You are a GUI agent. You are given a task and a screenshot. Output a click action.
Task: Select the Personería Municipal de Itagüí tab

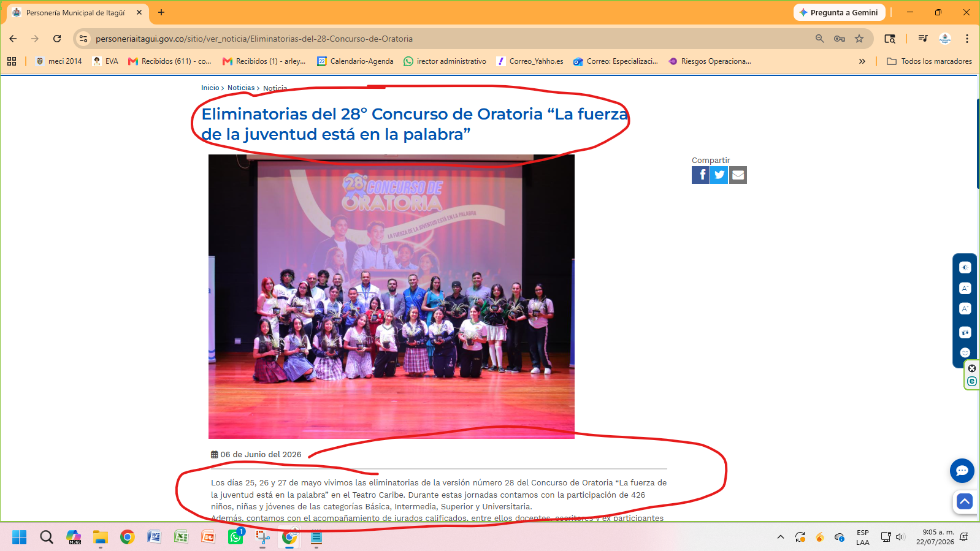click(77, 12)
